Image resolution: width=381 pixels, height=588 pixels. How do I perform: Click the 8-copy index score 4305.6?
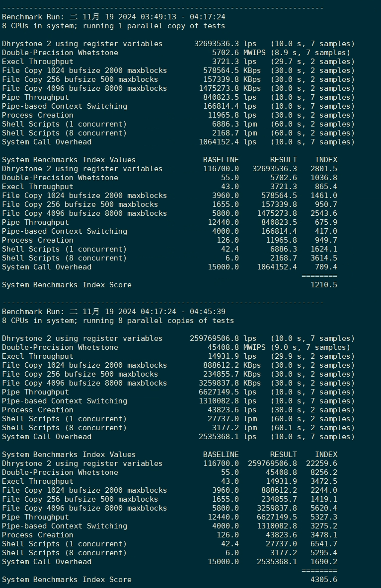pyautogui.click(x=324, y=580)
